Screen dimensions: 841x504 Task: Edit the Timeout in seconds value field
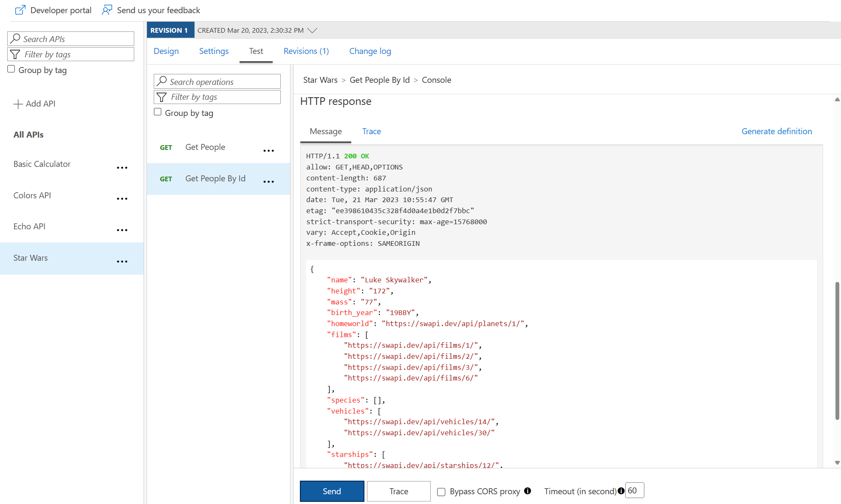click(635, 490)
